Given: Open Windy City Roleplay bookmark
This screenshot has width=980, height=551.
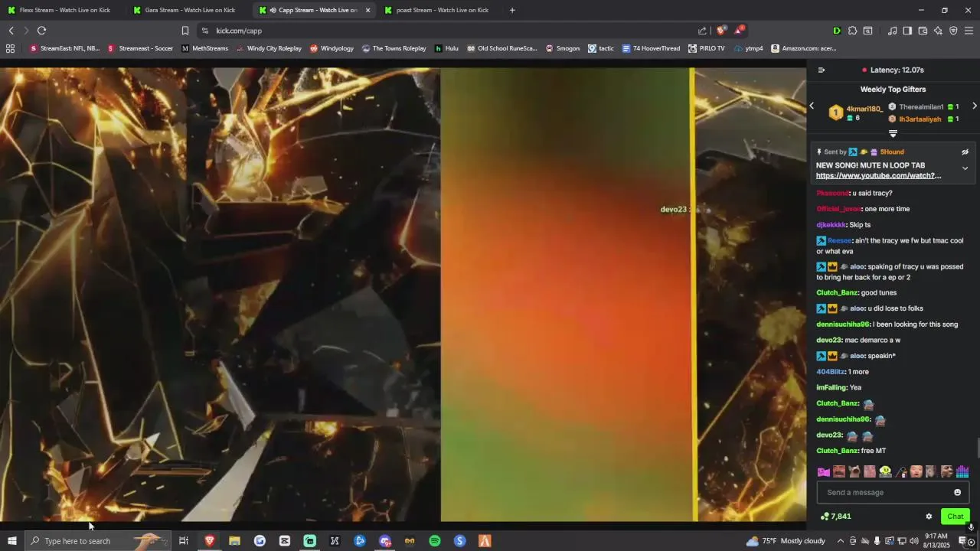Looking at the screenshot, I should coord(269,48).
